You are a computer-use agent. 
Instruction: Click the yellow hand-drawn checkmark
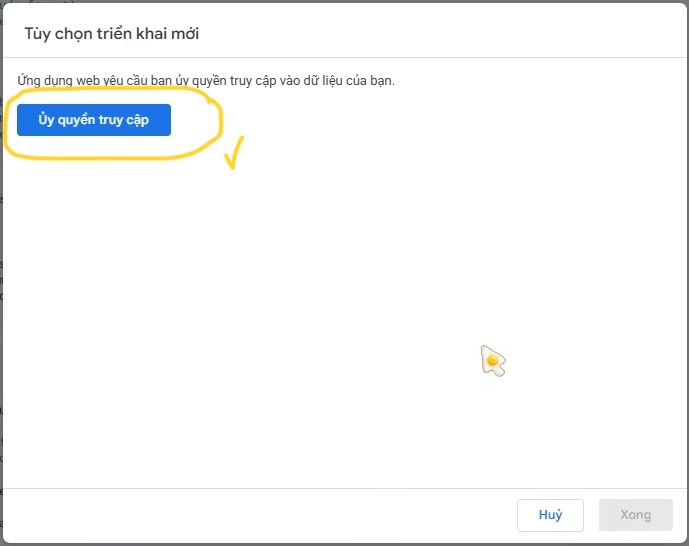coord(234,153)
